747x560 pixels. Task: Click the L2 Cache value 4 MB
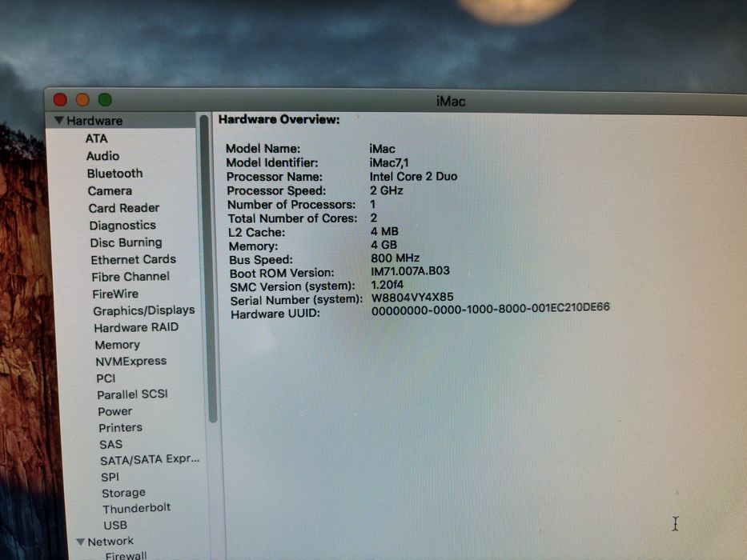(384, 231)
